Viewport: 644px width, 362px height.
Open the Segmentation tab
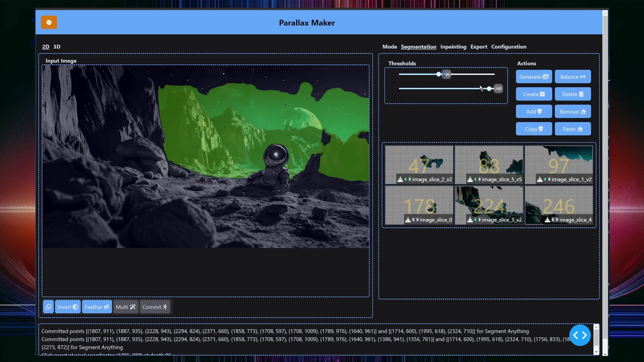tap(419, 47)
